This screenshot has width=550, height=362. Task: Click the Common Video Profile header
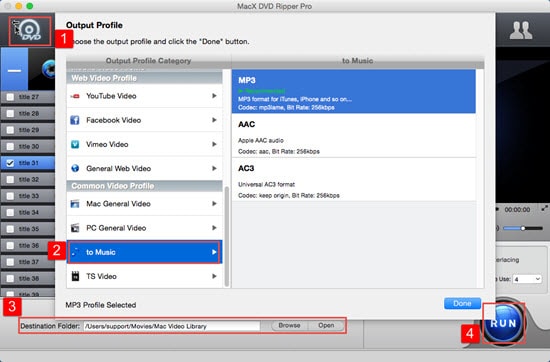coord(145,186)
